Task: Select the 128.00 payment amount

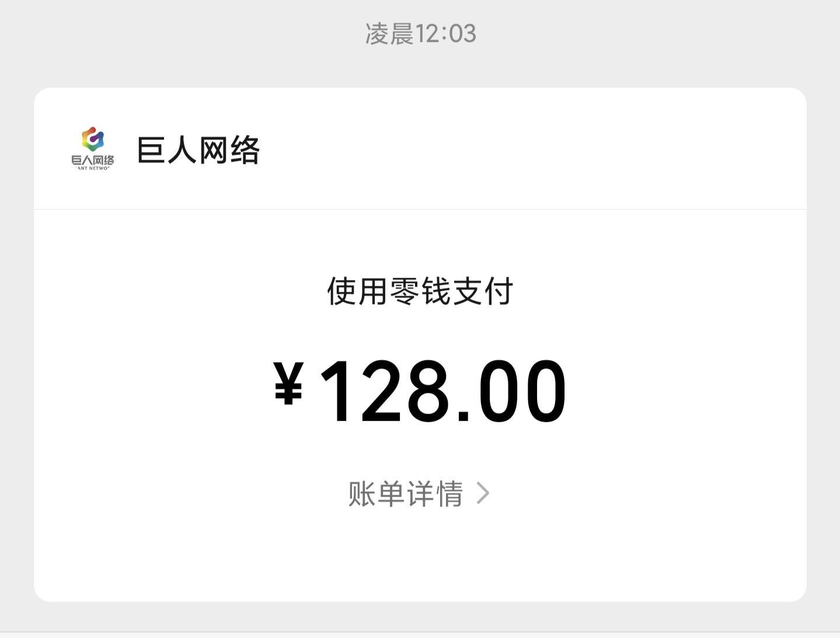Action: pyautogui.click(x=442, y=391)
